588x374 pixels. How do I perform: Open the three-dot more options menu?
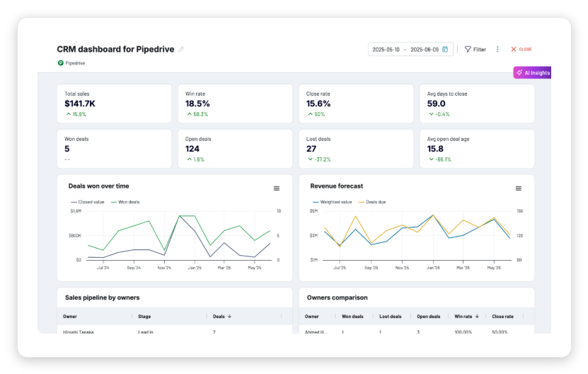pyautogui.click(x=497, y=50)
